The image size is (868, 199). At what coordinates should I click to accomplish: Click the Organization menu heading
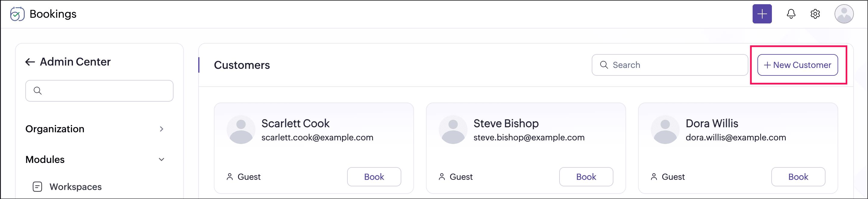55,129
